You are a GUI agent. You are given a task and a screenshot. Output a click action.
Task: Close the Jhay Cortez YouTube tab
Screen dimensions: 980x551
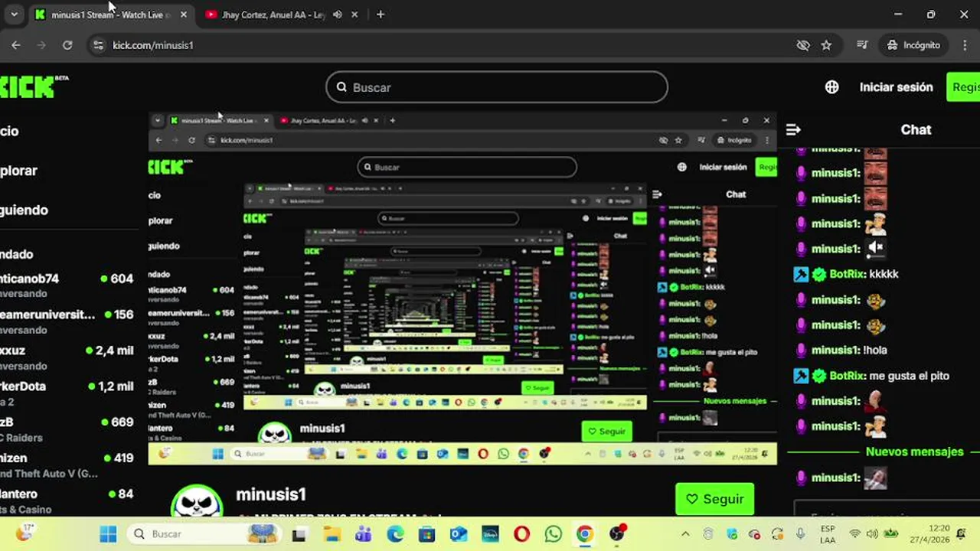coord(356,15)
